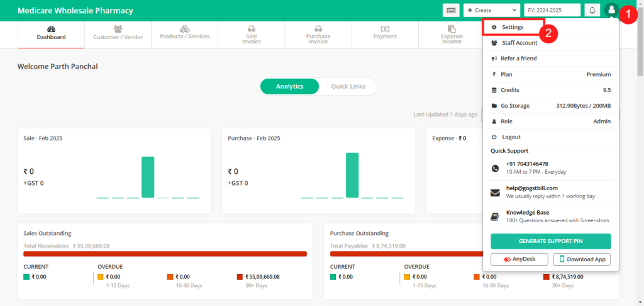Click the Download App button
Viewport: 644px width, 306px height.
(x=582, y=259)
